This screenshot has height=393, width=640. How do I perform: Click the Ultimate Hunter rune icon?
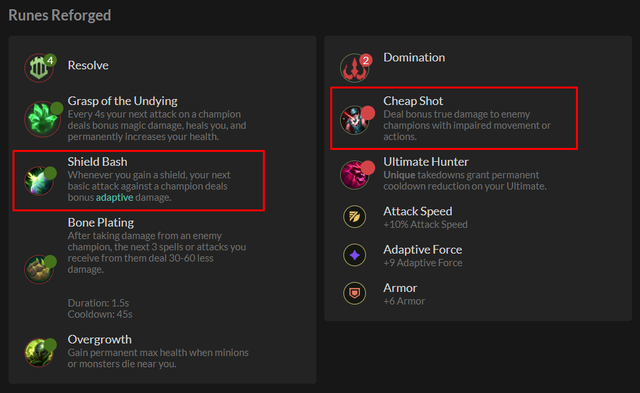pyautogui.click(x=356, y=174)
